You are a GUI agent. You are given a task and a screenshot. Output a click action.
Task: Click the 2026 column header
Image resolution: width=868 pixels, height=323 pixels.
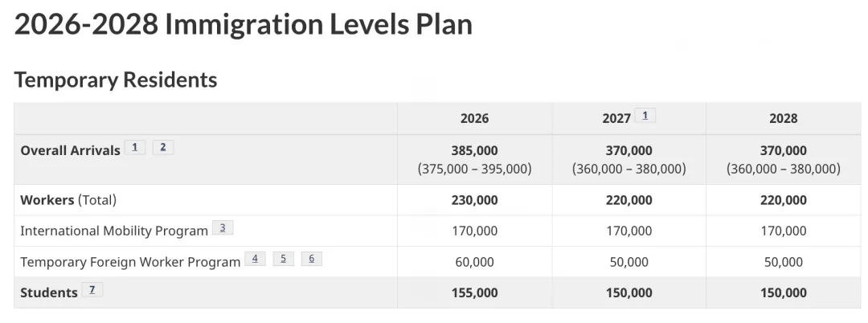(474, 118)
